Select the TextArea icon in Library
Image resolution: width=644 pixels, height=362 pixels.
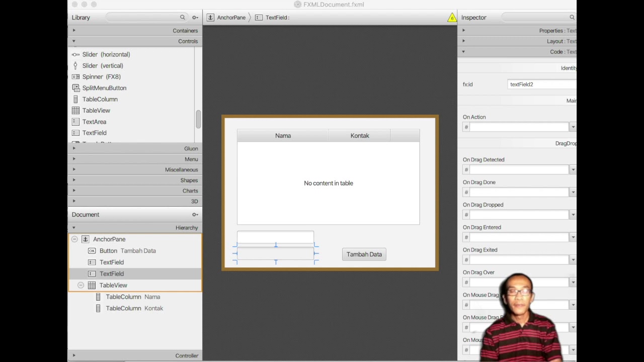[x=75, y=122]
